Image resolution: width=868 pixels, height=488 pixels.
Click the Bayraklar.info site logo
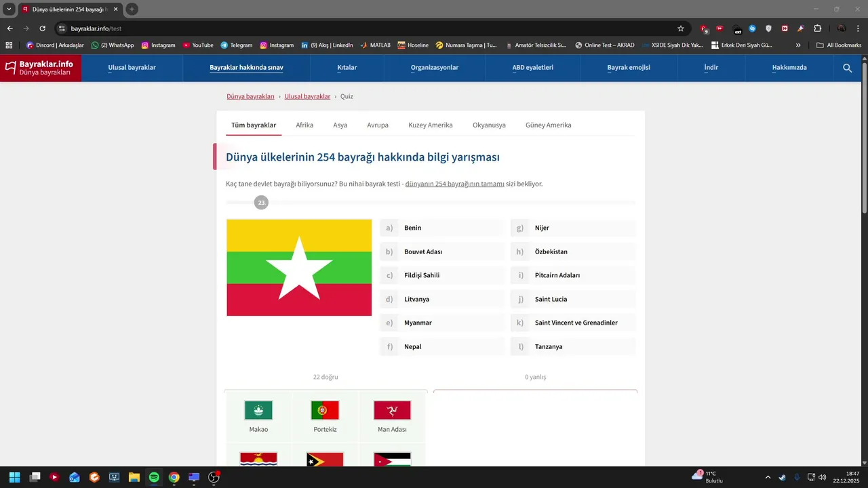[x=41, y=68]
